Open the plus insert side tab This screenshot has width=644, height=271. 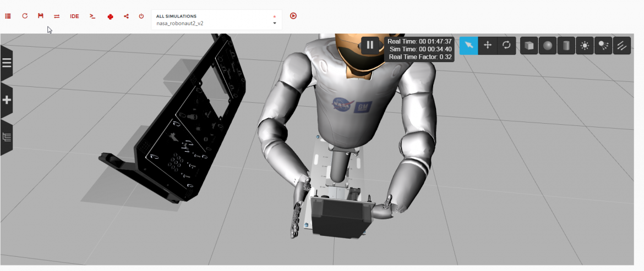point(7,100)
